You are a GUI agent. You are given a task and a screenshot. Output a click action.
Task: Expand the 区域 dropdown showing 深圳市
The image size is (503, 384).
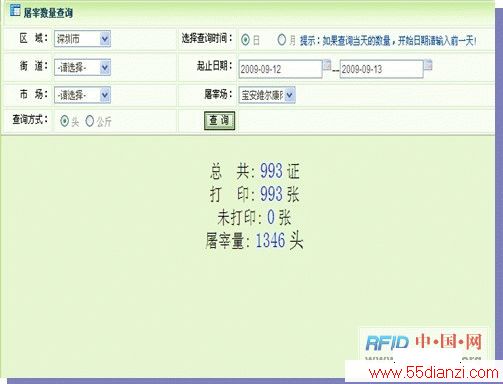click(82, 39)
